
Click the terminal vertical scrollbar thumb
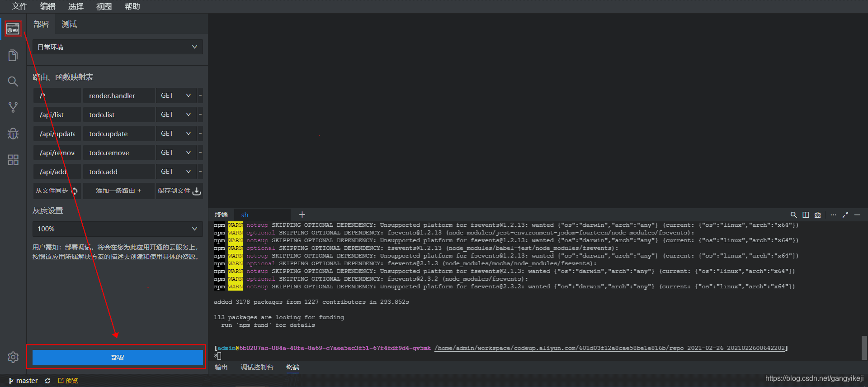click(x=864, y=348)
